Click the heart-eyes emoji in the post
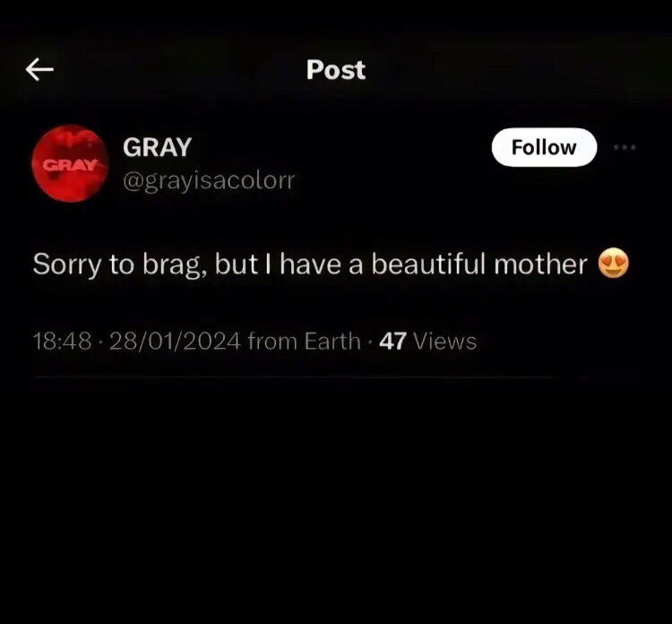The height and width of the screenshot is (624, 672). coord(613,264)
